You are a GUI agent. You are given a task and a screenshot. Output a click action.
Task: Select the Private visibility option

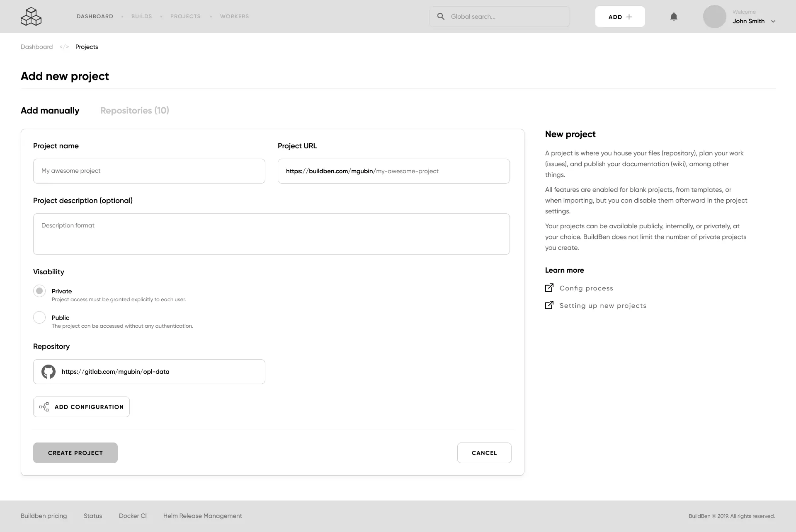click(x=39, y=291)
